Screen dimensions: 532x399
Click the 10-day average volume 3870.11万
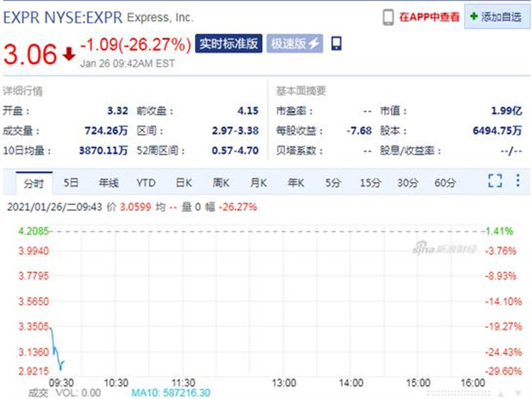pyautogui.click(x=103, y=150)
